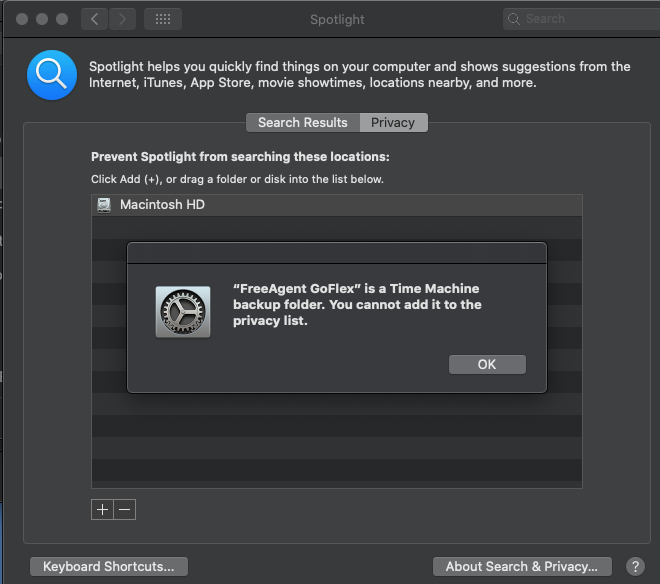Screen dimensions: 660x584
Task: Click the Search field in toolbar
Action: coord(581,19)
